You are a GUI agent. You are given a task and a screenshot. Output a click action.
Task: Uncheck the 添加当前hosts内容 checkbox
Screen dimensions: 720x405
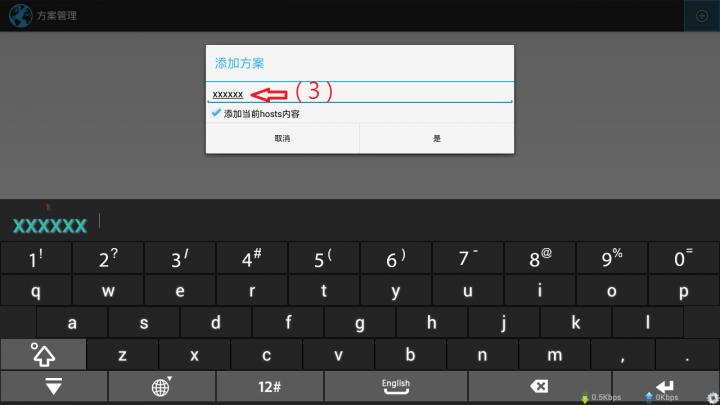tap(216, 113)
